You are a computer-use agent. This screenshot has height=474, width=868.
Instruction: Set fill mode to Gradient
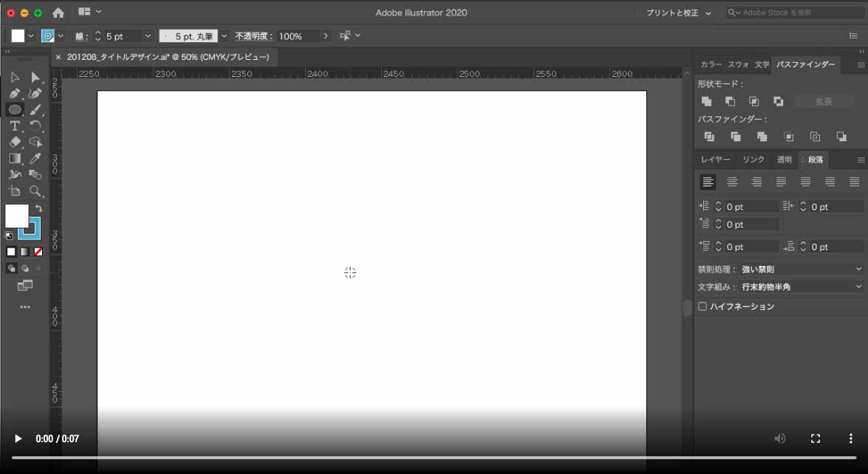(25, 251)
